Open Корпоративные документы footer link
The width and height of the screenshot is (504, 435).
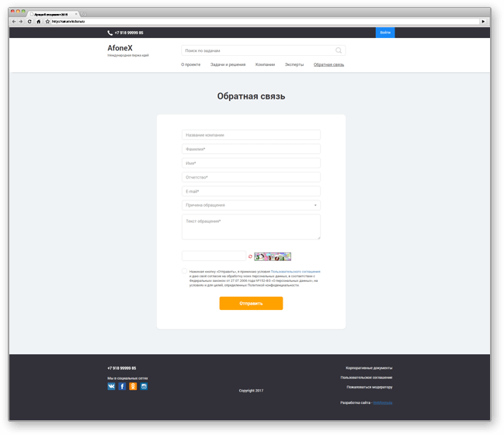click(x=369, y=367)
